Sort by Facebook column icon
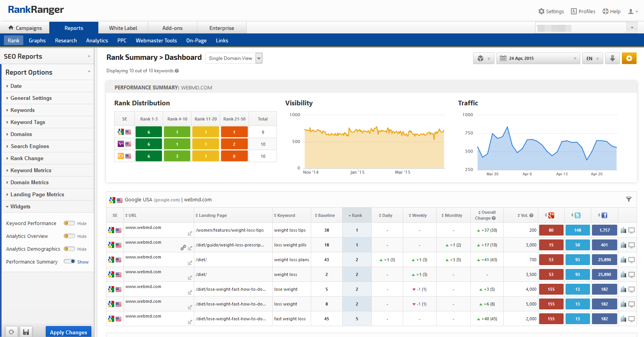644x337 pixels. [x=604, y=215]
